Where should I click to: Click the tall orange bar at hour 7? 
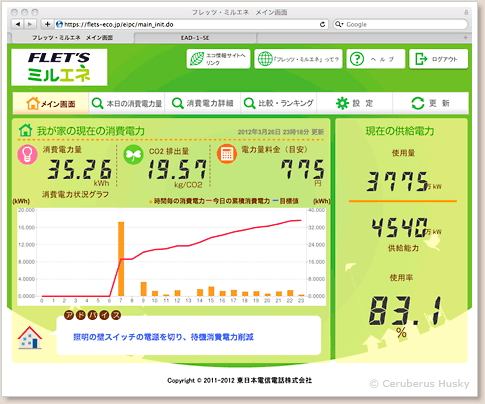pyautogui.click(x=121, y=259)
